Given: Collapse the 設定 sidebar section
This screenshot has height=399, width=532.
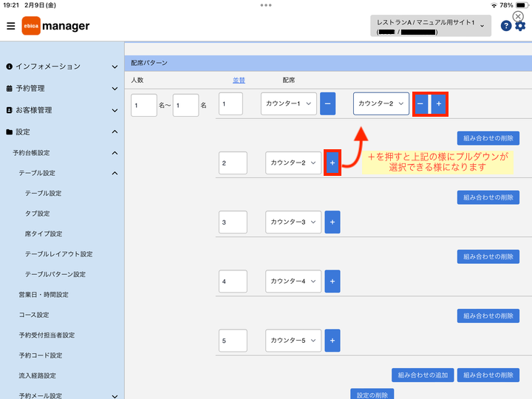Looking at the screenshot, I should (x=62, y=132).
